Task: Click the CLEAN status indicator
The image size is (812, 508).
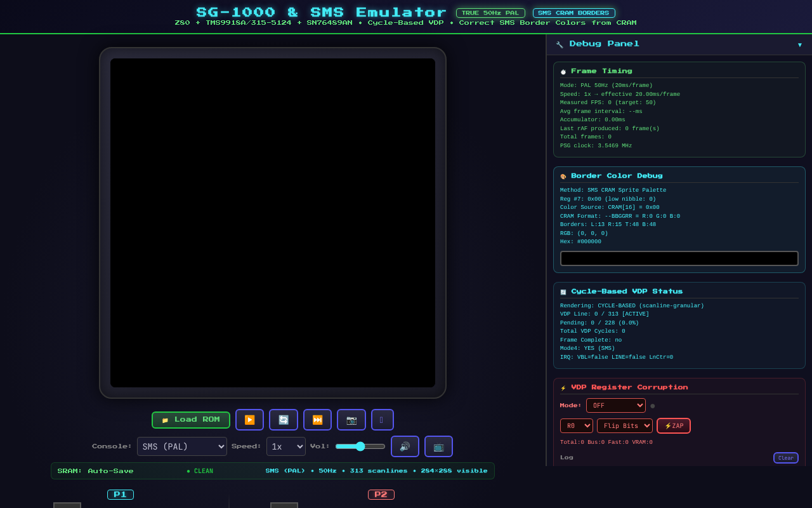Action: click(200, 471)
